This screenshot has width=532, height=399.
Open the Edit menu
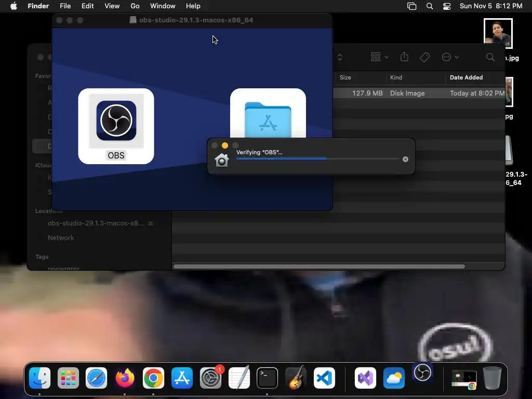[87, 6]
